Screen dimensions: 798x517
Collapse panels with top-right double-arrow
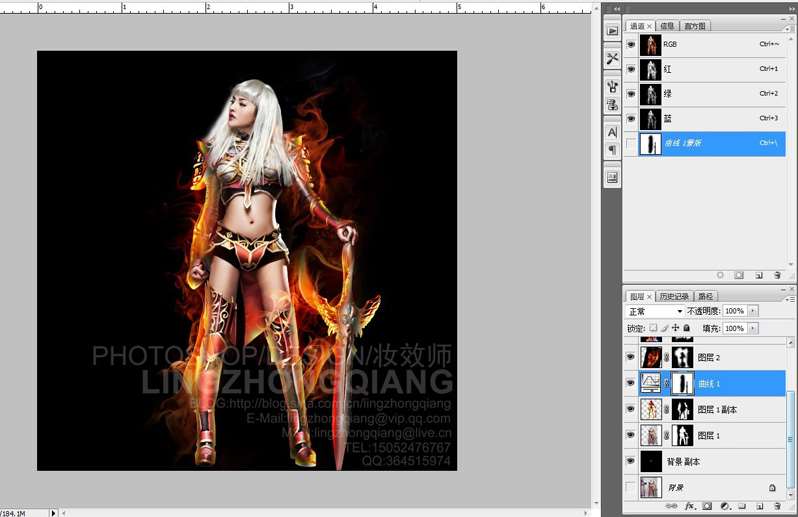[792, 9]
